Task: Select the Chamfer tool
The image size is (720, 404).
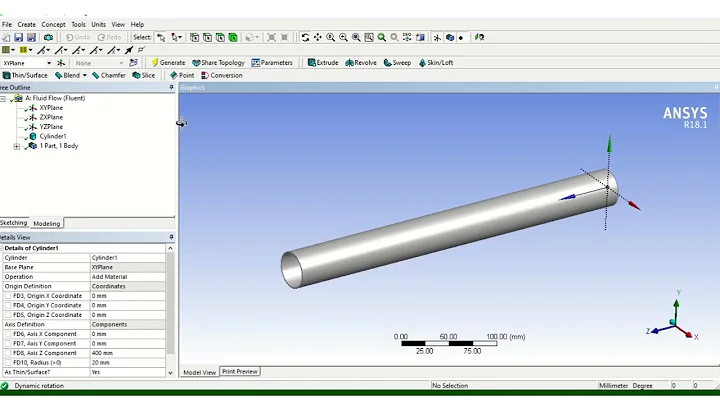Action: pyautogui.click(x=109, y=75)
